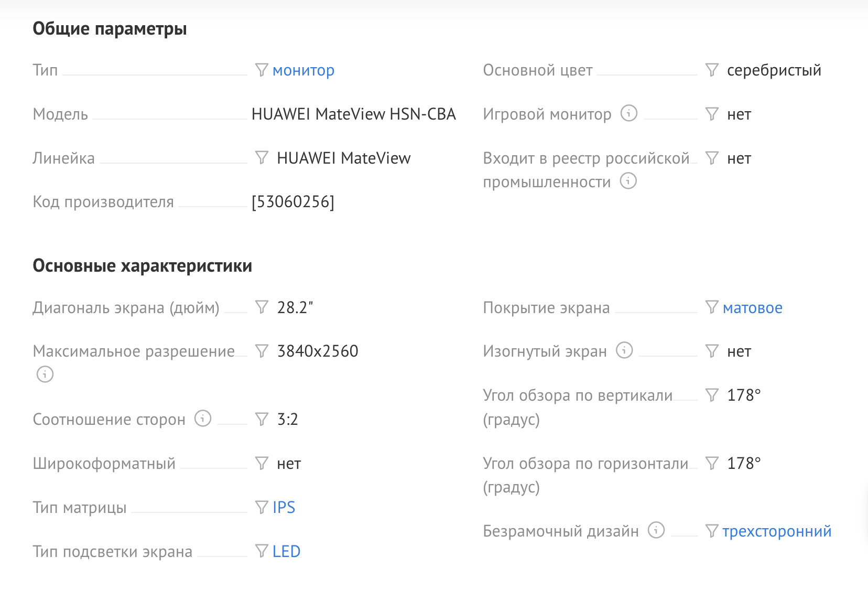Show info about Изогнутый экран
The image size is (868, 600).
624,350
